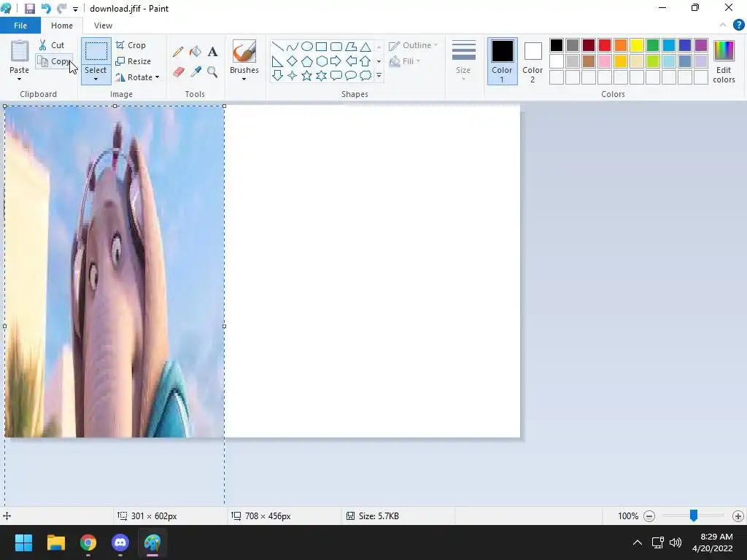
Task: Pick the yellow color swatch
Action: click(x=636, y=45)
